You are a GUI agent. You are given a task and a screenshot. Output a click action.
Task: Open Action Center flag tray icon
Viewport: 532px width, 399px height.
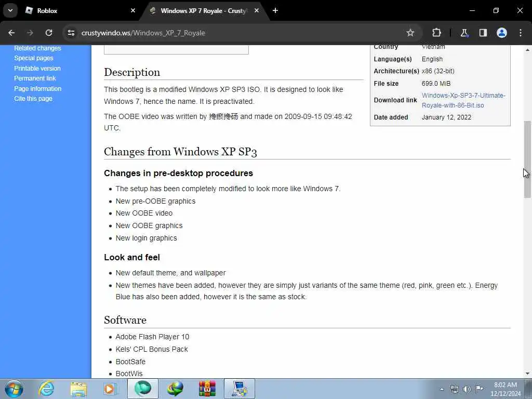coord(479,389)
